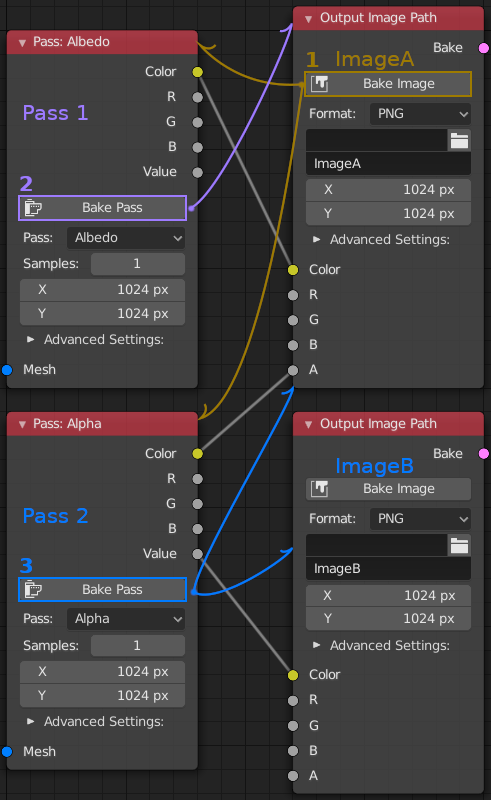491x800 pixels.
Task: Open the PNG Format dropdown of ImageA
Action: tap(420, 114)
